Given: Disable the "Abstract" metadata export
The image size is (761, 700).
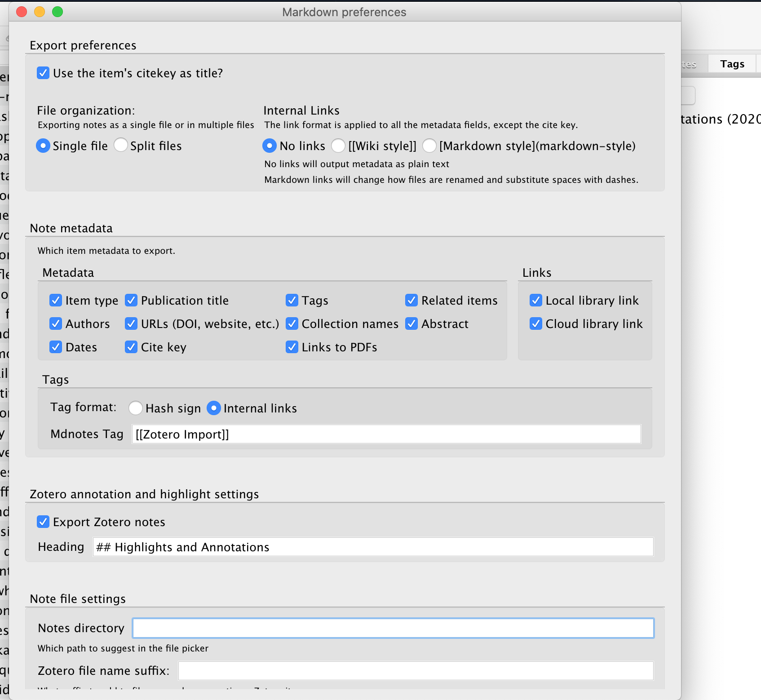Looking at the screenshot, I should (411, 323).
